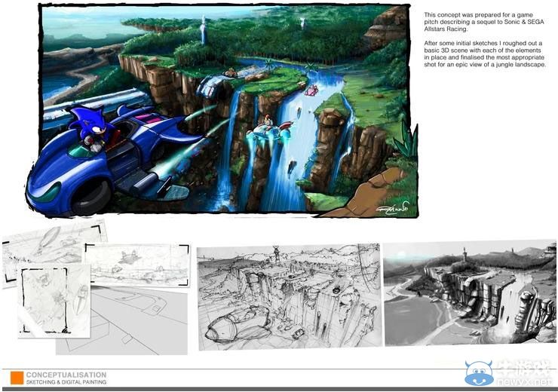Open the black ink canyon line sketch
The height and width of the screenshot is (392, 558).
(x=288, y=296)
